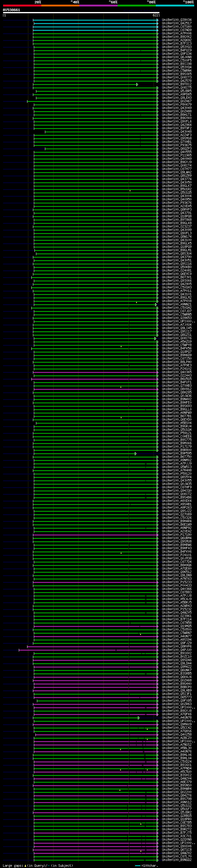The image size is (197, 868).
Task: Select label UniRef100_Q84ZT6
Action: [x=177, y=796]
